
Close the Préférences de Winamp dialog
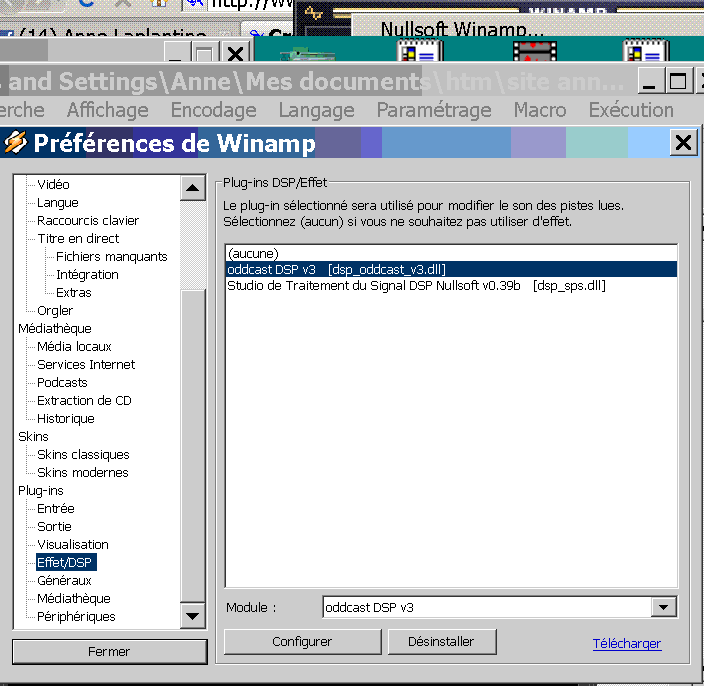683,143
